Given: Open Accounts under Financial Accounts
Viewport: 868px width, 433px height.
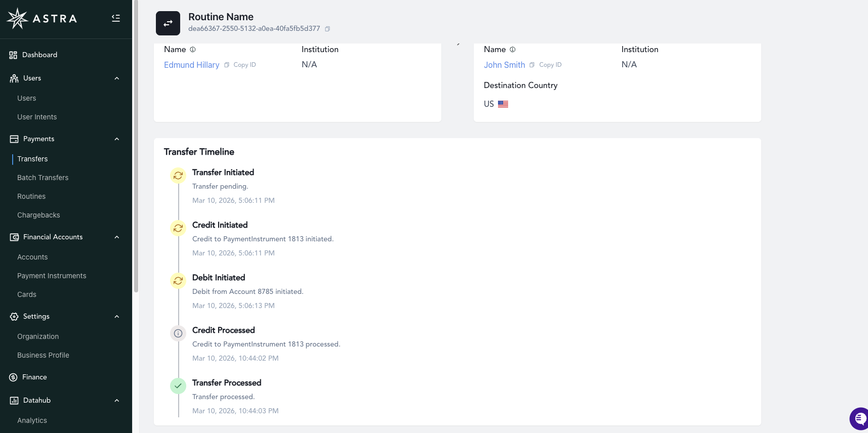Looking at the screenshot, I should tap(32, 257).
